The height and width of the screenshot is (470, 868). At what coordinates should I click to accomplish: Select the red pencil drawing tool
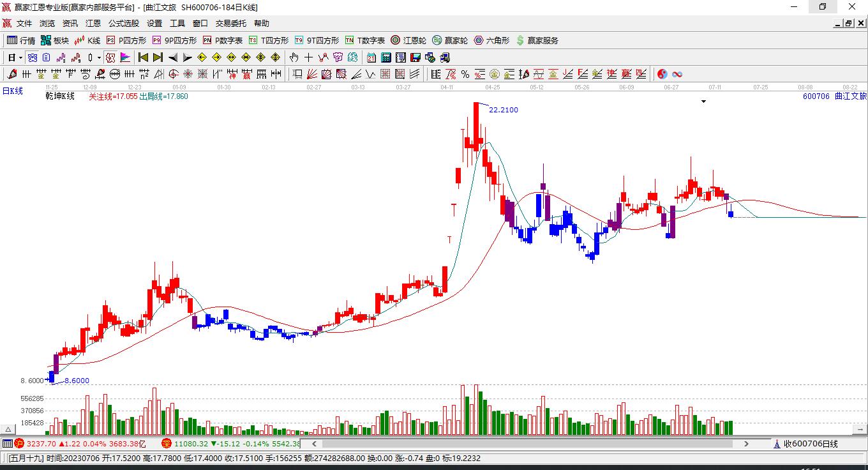pos(11,74)
